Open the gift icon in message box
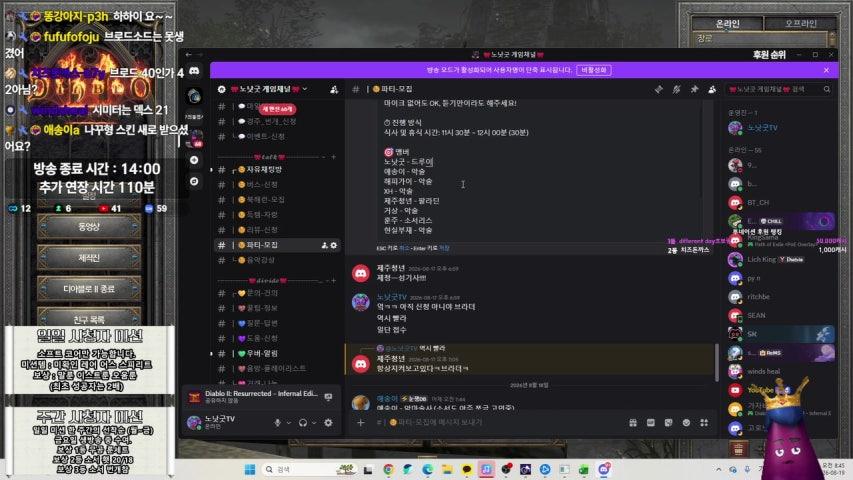This screenshot has height=480, width=853. 633,422
